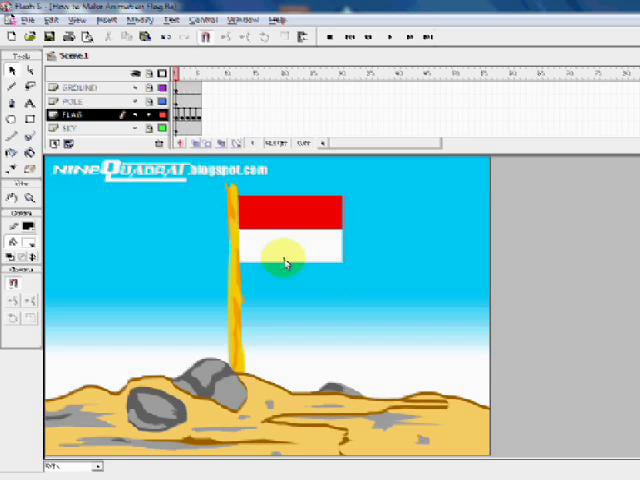Screen dimensions: 640x480
Task: Open the File menu
Action: [28, 20]
